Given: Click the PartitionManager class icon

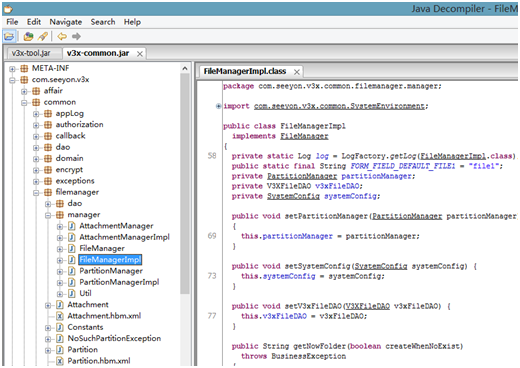Looking at the screenshot, I should pyautogui.click(x=72, y=271).
